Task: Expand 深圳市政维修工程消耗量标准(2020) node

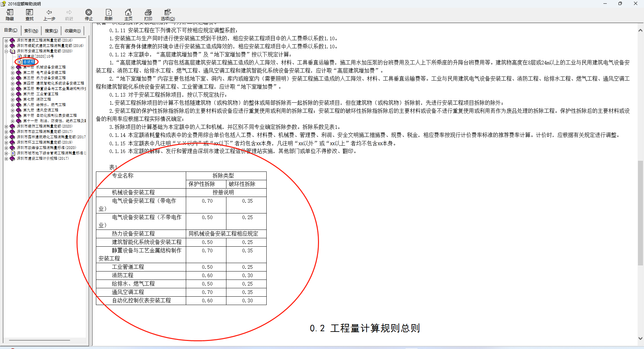Action: point(6,148)
